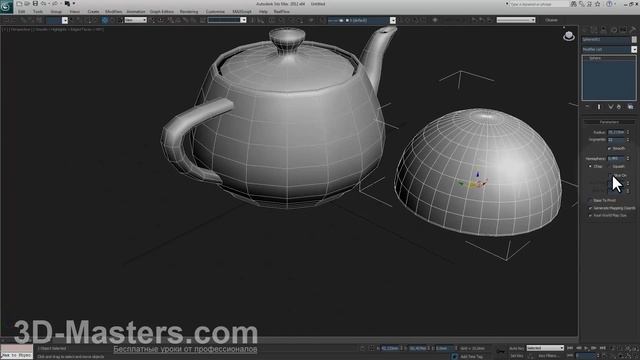Click the Radius value field

click(616, 132)
